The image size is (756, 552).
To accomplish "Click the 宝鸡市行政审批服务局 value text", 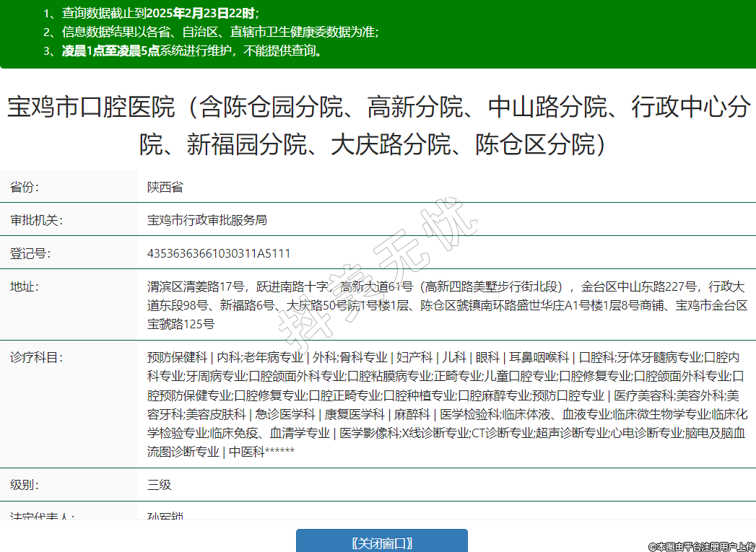I will [207, 220].
